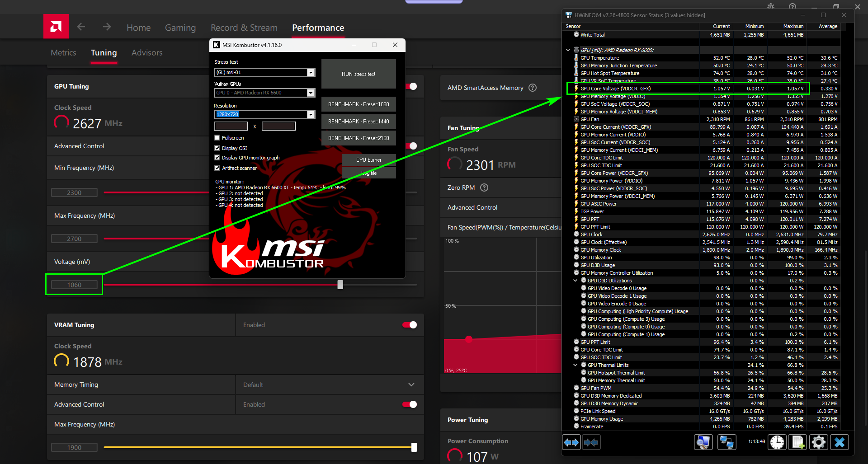
Task: Start BENCHMARK Preset:1080
Action: pos(359,104)
